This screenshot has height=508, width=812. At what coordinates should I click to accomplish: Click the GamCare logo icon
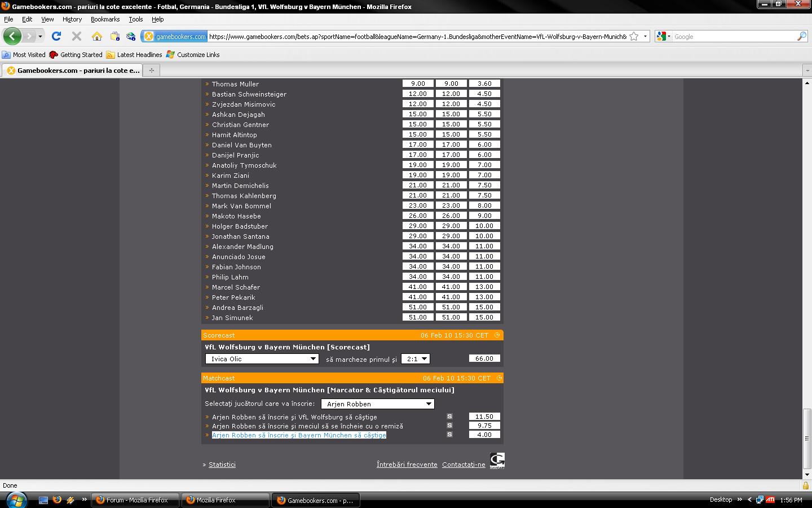coord(497,461)
